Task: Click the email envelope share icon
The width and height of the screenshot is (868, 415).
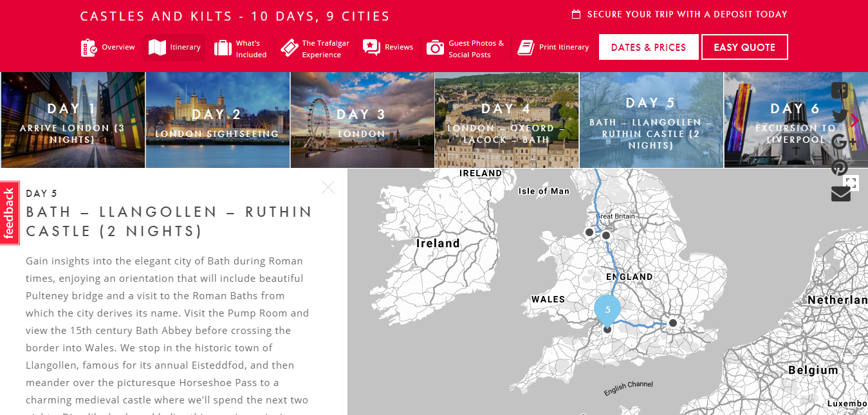Action: [840, 194]
